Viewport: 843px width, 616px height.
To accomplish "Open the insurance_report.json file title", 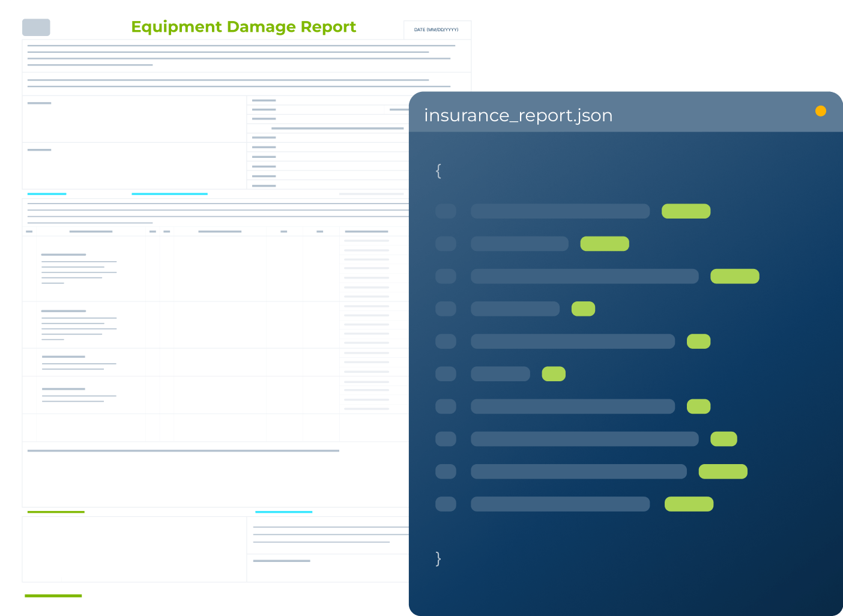I will pyautogui.click(x=518, y=115).
